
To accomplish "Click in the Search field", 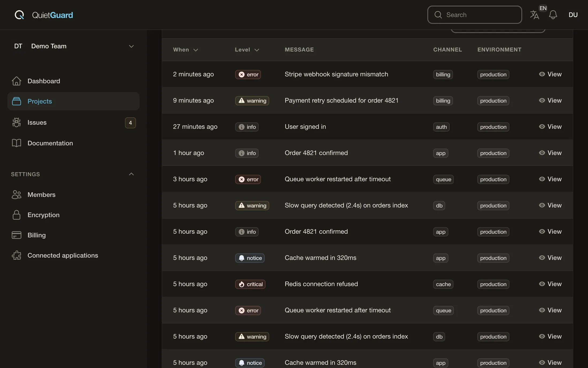I will click(x=475, y=15).
